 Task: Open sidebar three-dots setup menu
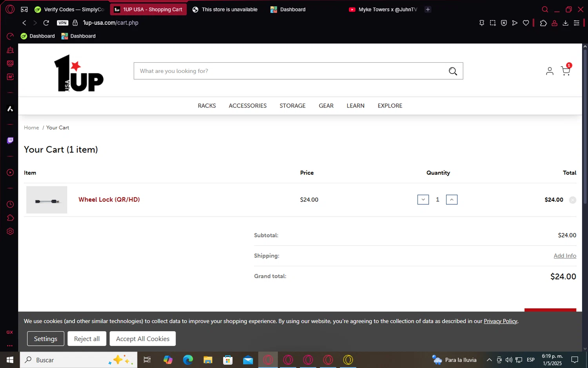pos(10,346)
